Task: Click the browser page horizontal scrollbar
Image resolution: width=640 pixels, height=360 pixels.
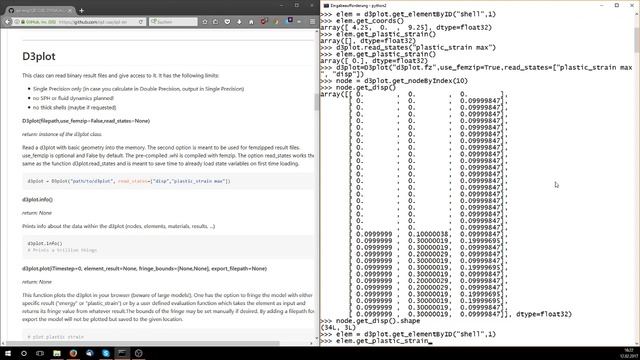Action: coord(142,343)
